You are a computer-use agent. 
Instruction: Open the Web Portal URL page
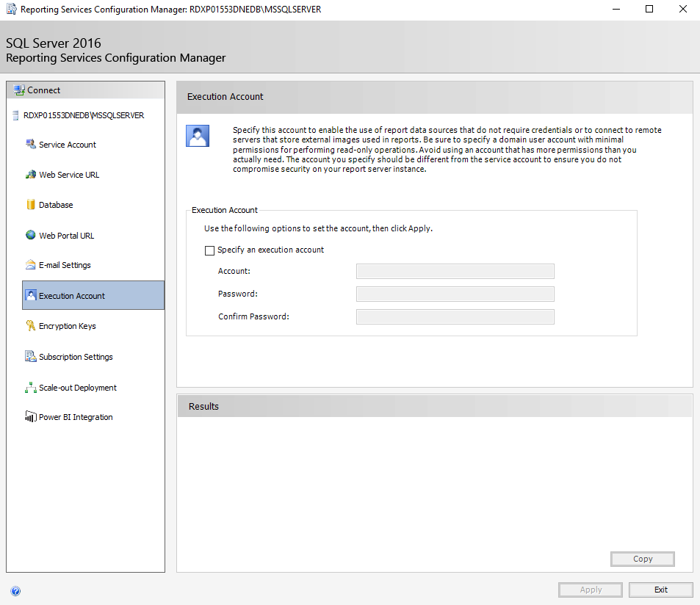pyautogui.click(x=67, y=236)
